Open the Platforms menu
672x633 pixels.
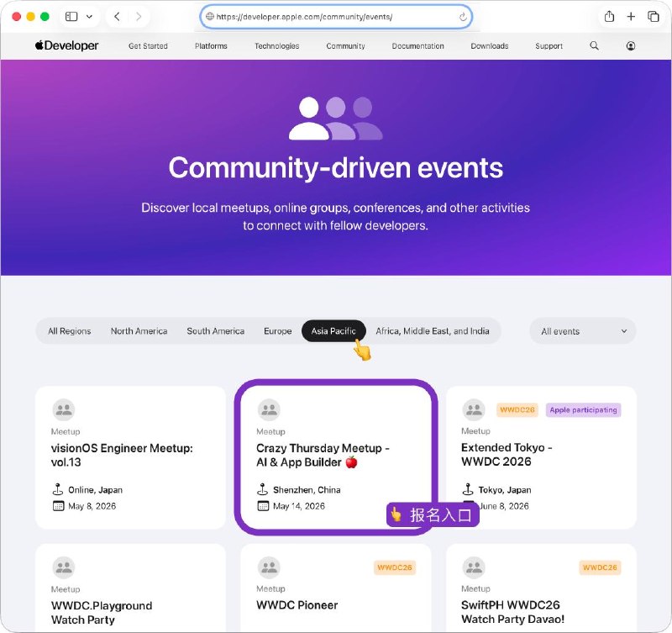[x=211, y=46]
